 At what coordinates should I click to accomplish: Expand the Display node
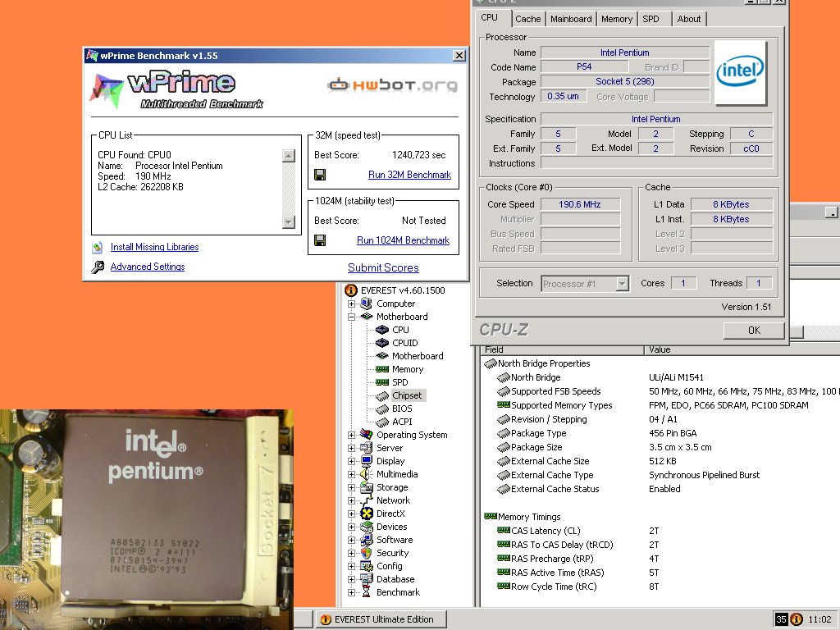351,461
